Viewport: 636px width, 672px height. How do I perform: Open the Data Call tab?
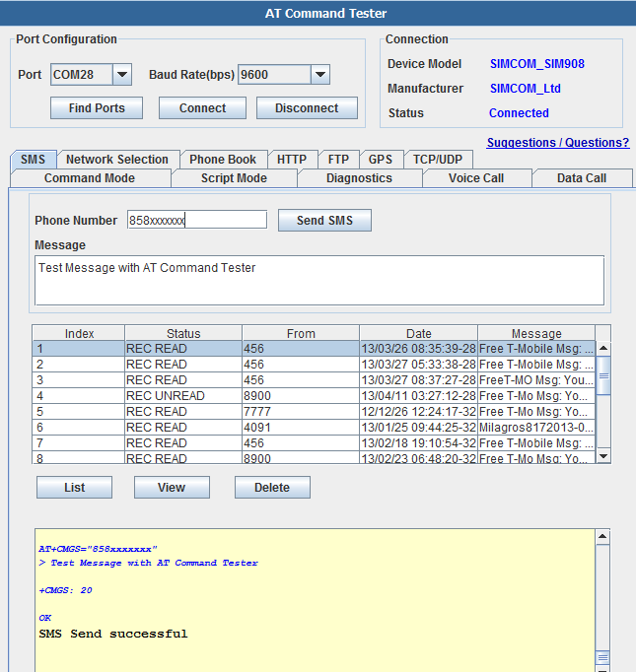pyautogui.click(x=582, y=178)
